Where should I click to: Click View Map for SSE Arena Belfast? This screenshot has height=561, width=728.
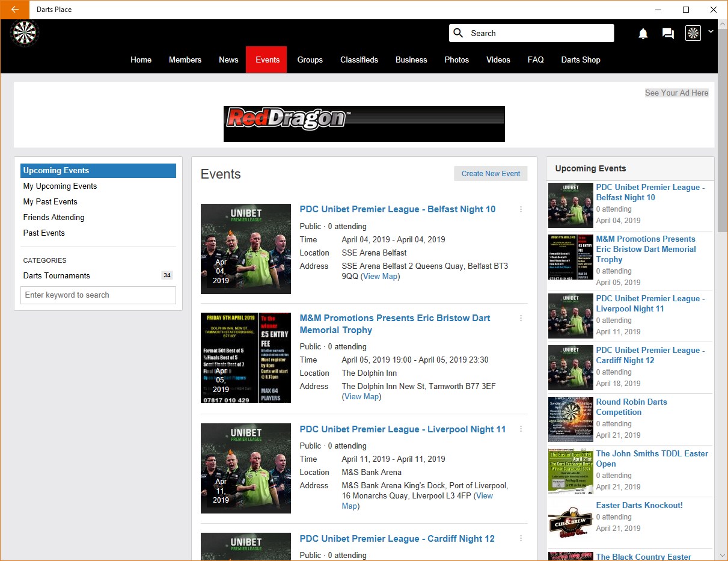point(381,277)
